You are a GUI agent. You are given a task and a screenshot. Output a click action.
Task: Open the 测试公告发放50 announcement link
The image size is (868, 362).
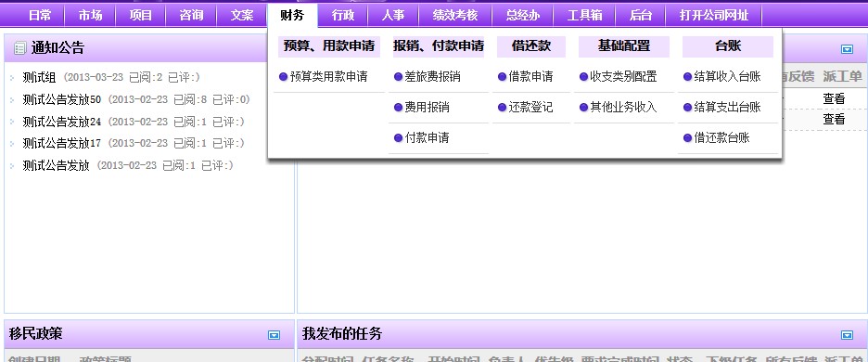(62, 100)
